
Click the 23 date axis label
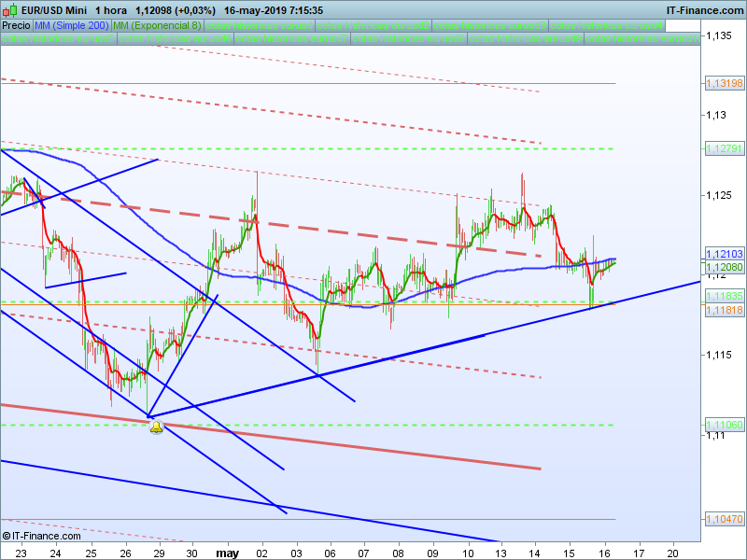click(x=21, y=553)
